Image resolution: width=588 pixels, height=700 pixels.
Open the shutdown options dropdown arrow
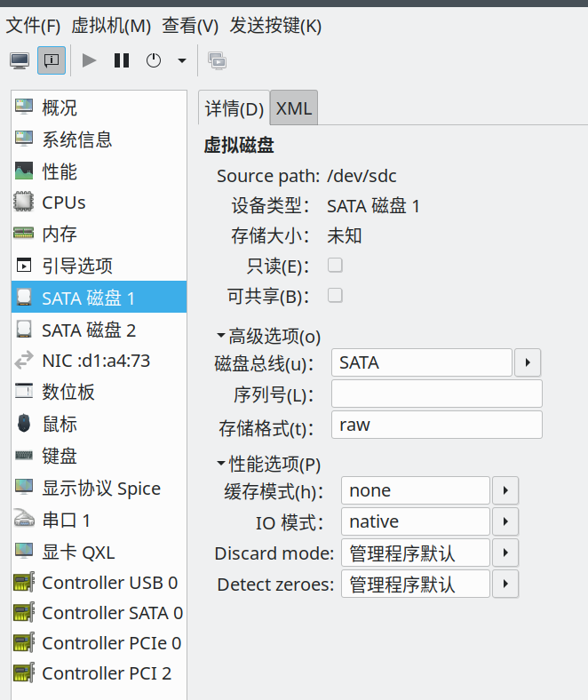click(182, 60)
